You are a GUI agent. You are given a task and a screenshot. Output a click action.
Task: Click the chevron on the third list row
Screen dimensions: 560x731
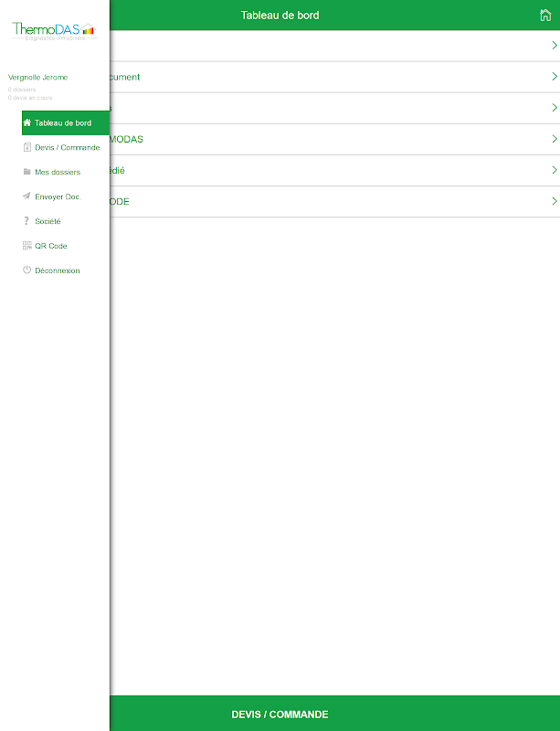tap(555, 108)
